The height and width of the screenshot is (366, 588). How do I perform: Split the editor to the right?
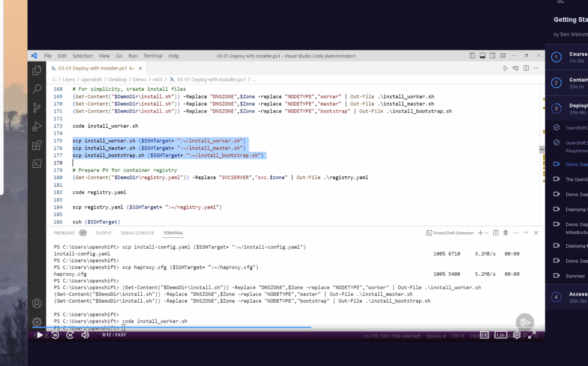pyautogui.click(x=526, y=68)
